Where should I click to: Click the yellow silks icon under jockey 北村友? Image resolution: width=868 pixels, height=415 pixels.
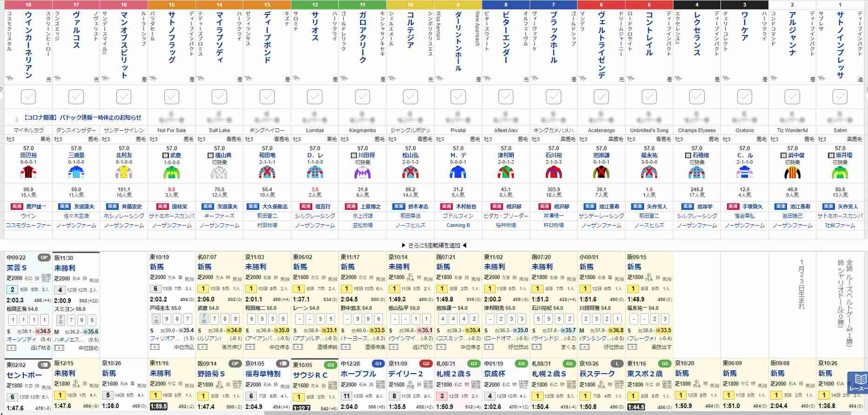pyautogui.click(x=124, y=173)
